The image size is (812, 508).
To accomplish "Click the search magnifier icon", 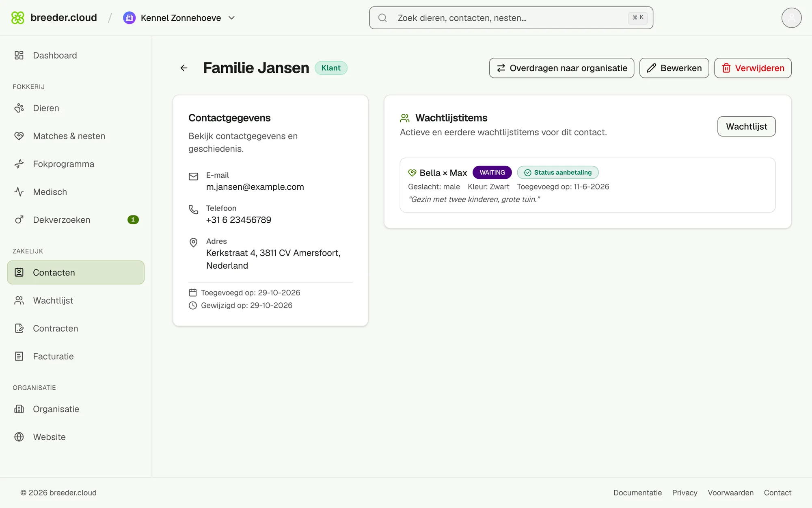I will pyautogui.click(x=382, y=18).
